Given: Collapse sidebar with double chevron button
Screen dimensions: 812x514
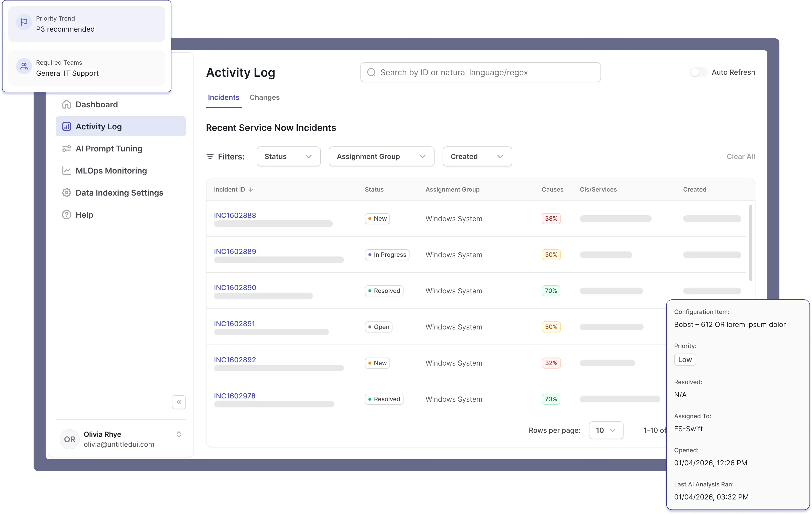Looking at the screenshot, I should (x=179, y=402).
